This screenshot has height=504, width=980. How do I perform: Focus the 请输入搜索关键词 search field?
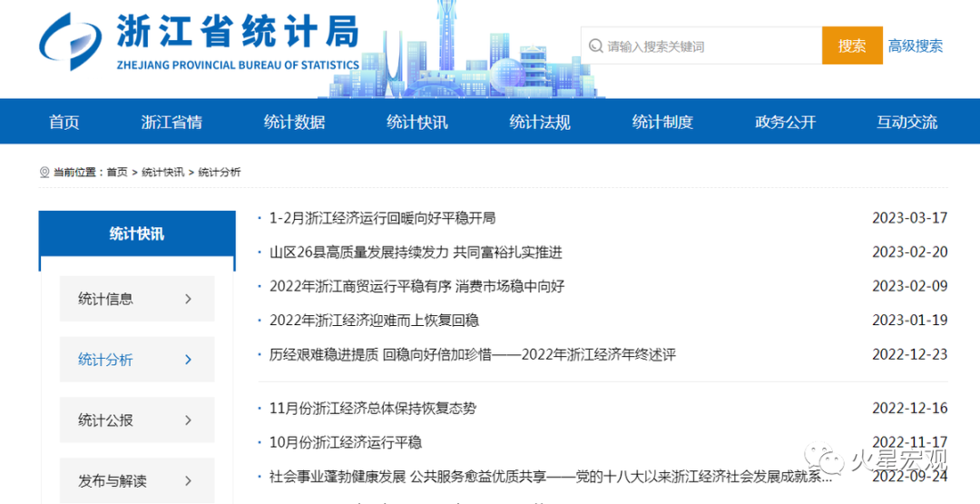tap(701, 46)
